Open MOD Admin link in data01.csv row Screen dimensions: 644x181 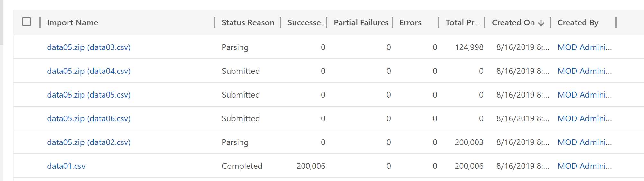pos(584,166)
